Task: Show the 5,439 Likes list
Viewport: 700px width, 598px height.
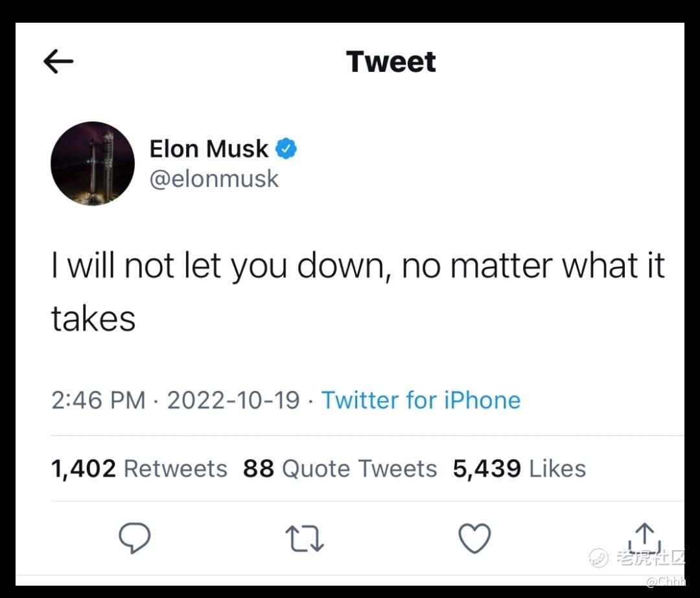Action: [519, 468]
